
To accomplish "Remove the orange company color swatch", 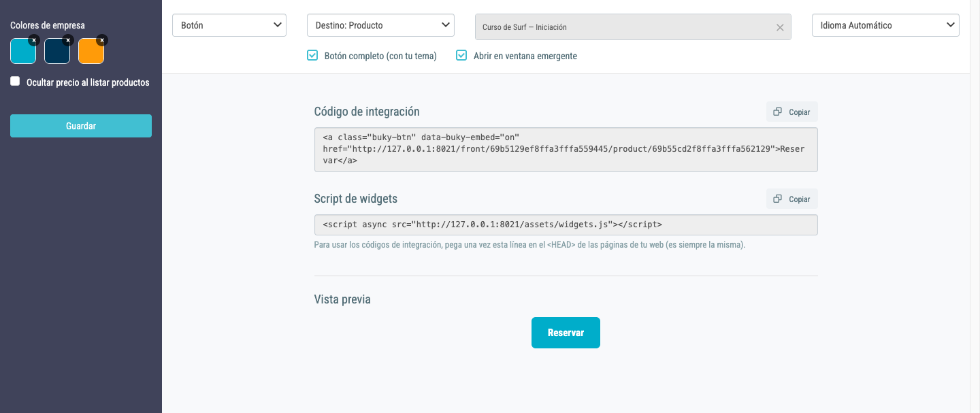I will (x=101, y=40).
